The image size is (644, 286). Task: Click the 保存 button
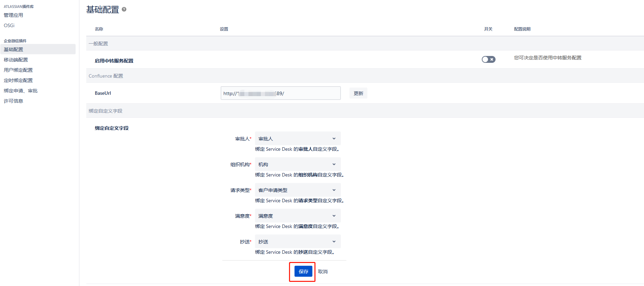(x=303, y=272)
